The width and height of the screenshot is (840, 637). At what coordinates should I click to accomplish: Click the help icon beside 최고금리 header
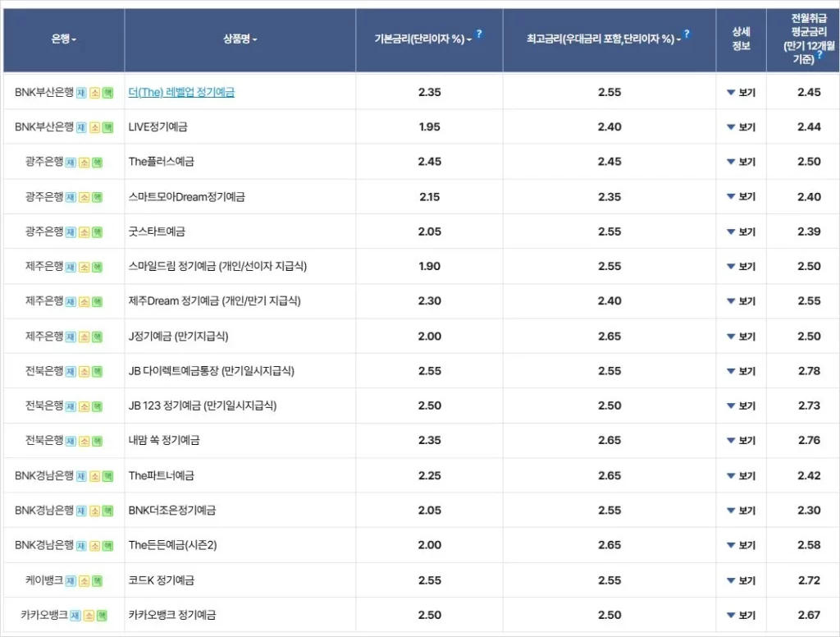(687, 34)
